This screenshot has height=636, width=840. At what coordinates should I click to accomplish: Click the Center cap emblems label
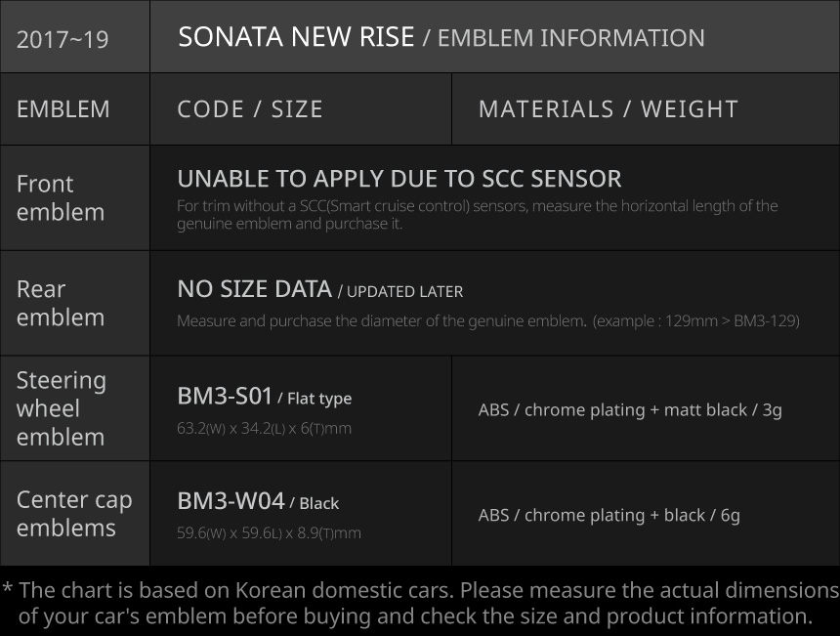[74, 514]
